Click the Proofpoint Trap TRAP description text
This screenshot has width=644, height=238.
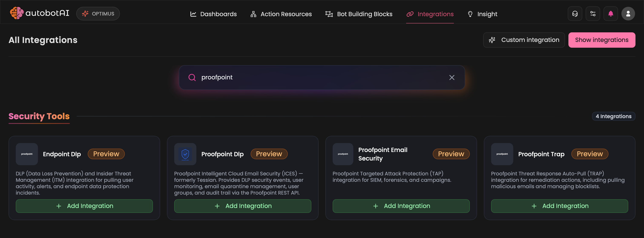coord(558,180)
